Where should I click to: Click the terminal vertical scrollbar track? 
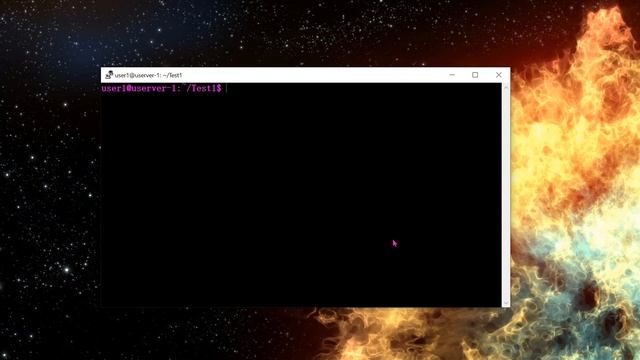pyautogui.click(x=506, y=195)
